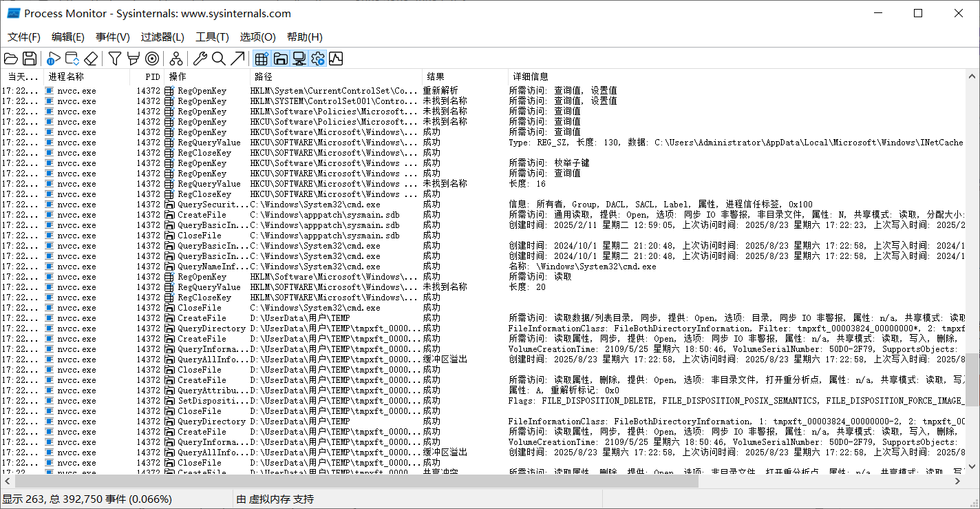Select the row with result 重新解析
The height and width of the screenshot is (509, 980).
tap(483, 91)
